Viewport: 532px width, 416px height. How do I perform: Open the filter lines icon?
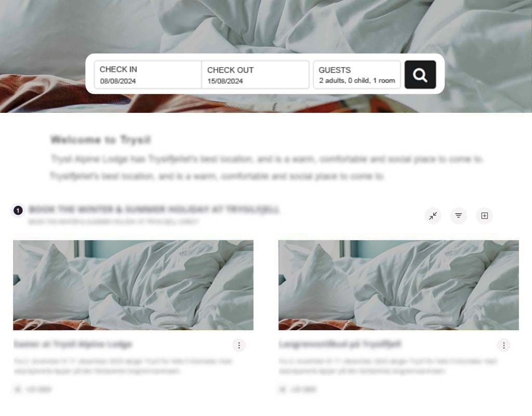click(x=458, y=216)
